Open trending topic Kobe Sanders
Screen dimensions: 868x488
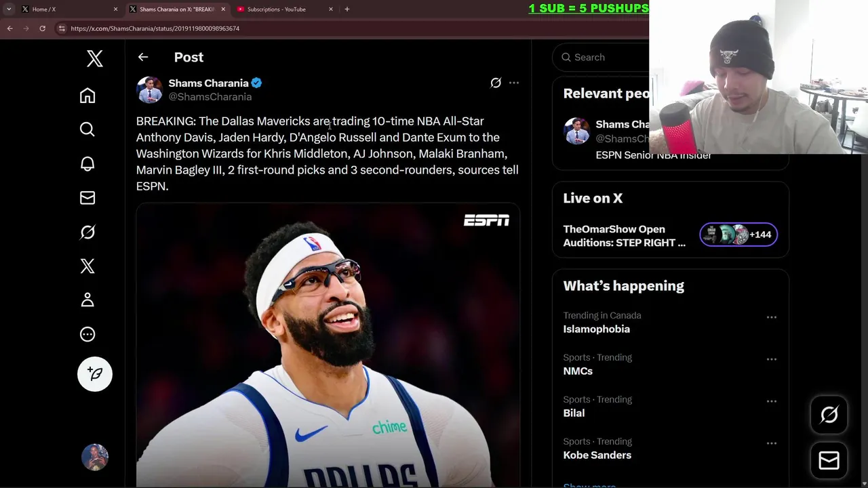(597, 455)
